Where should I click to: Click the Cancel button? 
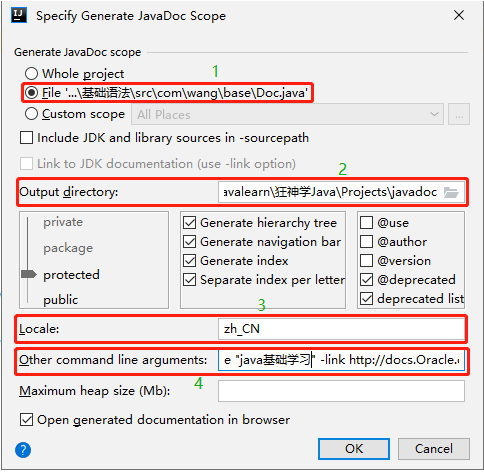click(x=434, y=449)
